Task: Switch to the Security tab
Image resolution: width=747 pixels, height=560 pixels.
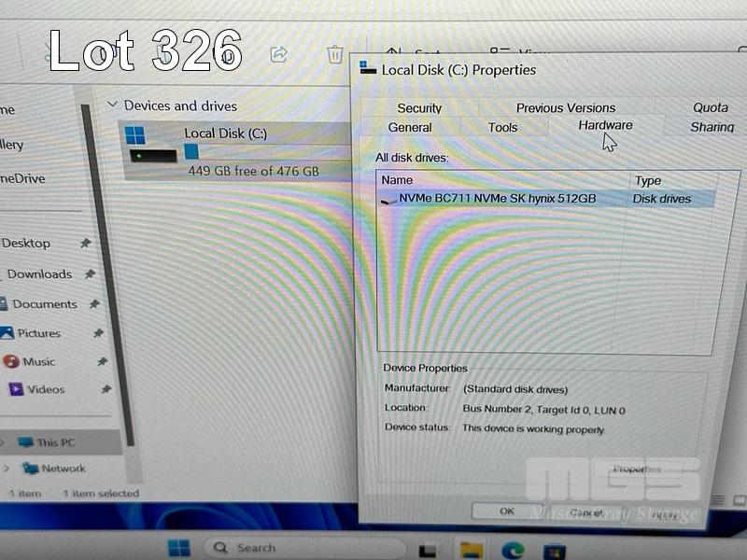Action: point(419,108)
